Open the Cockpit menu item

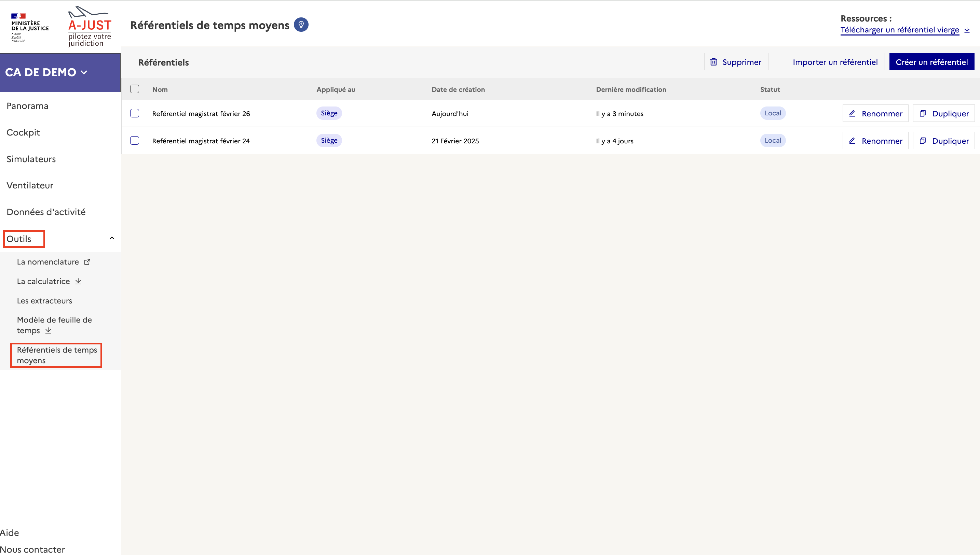[x=23, y=132]
